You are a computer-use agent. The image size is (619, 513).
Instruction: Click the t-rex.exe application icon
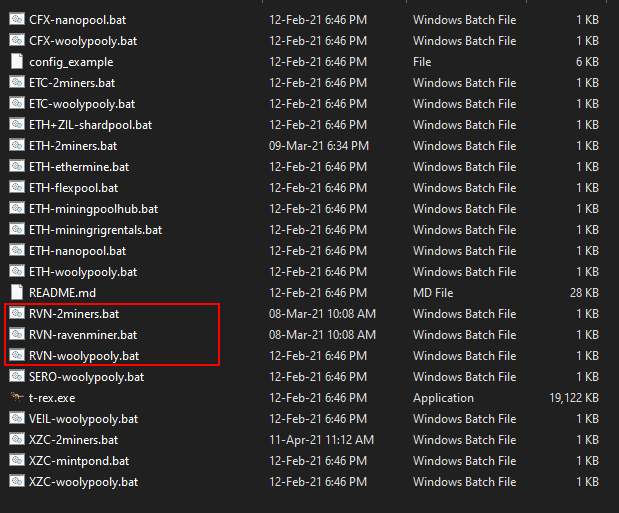click(x=17, y=398)
